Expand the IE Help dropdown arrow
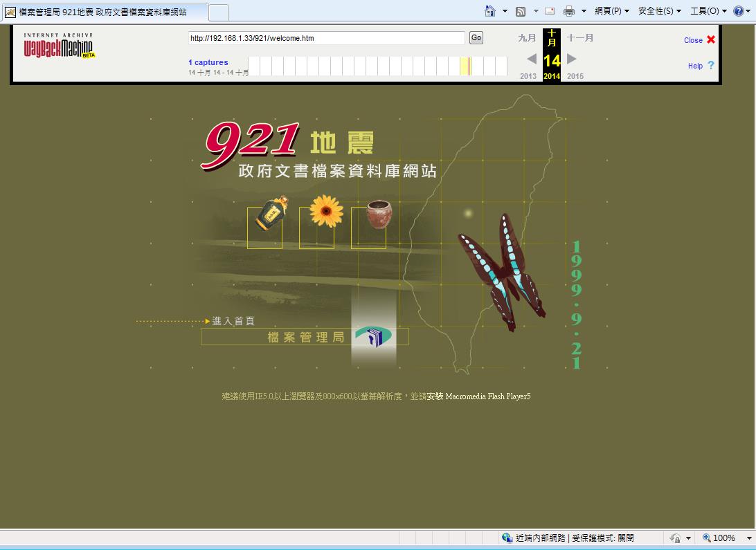The height and width of the screenshot is (550, 756). 750,10
